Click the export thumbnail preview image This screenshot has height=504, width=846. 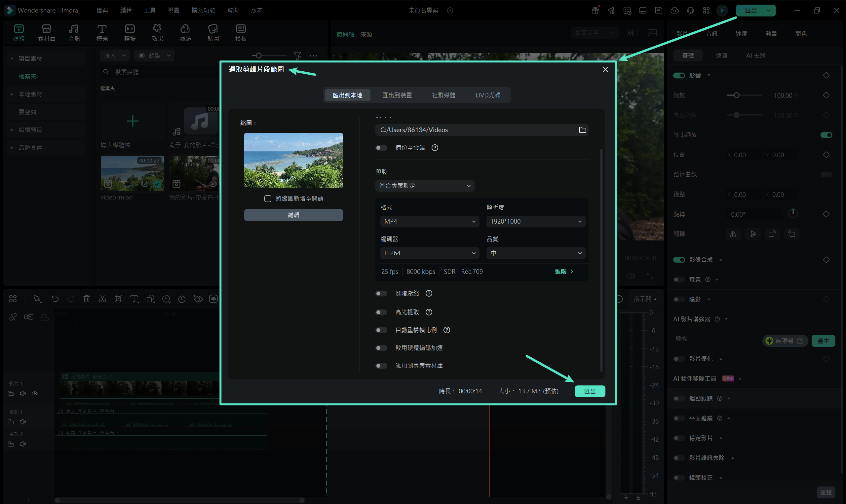(293, 160)
